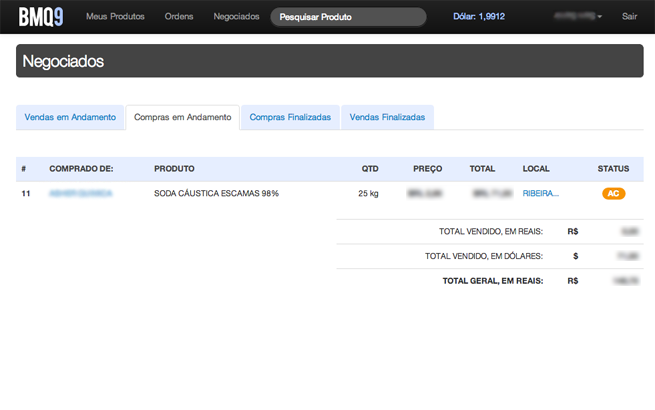Screen dimensions: 655x410
Task: Click PREÇO column header
Action: click(x=428, y=169)
